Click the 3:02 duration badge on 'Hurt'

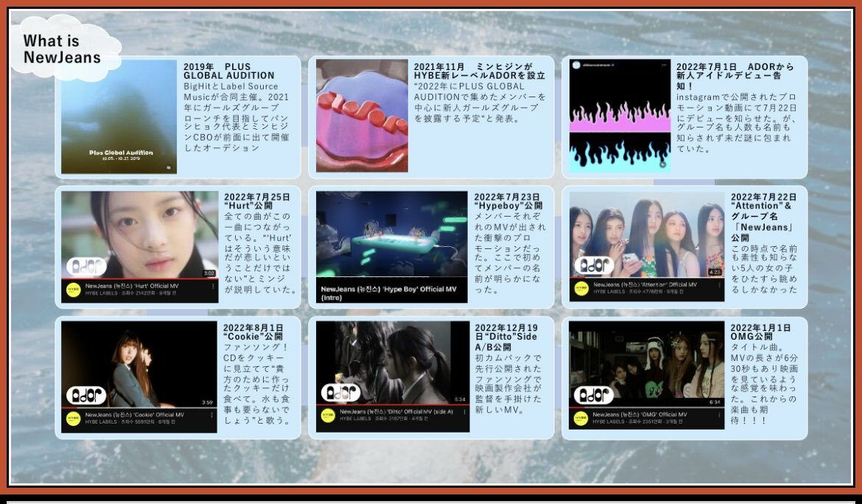(209, 273)
